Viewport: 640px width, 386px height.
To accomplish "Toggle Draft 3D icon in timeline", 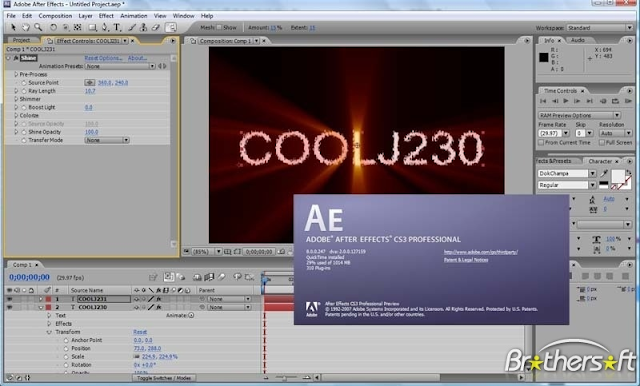I will 180,277.
